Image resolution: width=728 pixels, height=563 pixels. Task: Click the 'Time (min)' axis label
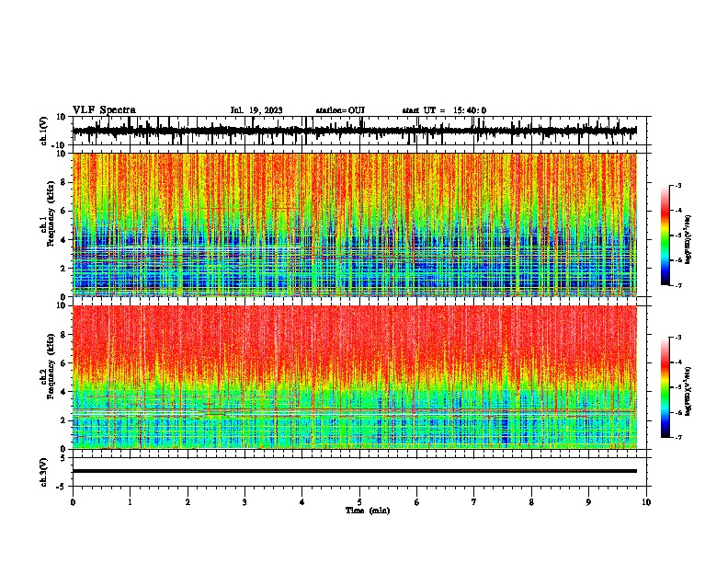(368, 511)
